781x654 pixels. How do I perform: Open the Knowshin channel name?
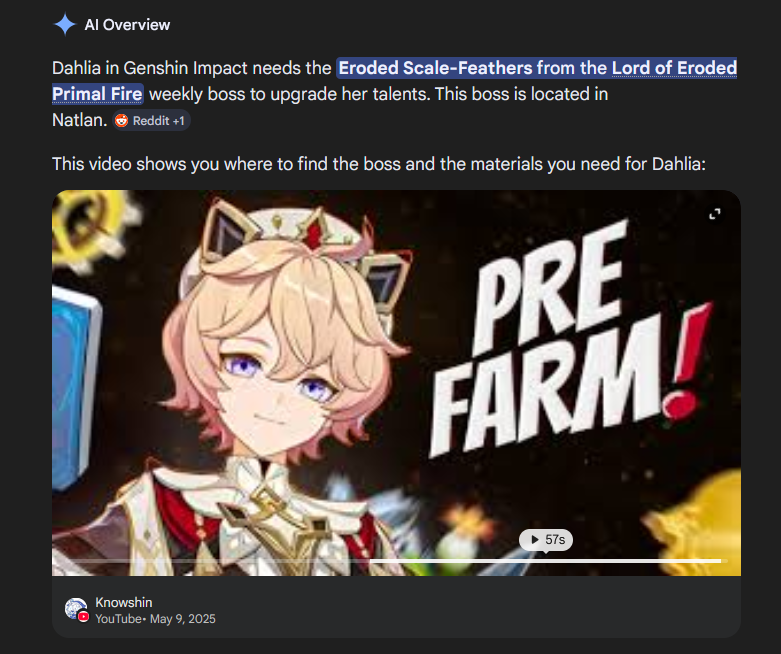point(124,602)
